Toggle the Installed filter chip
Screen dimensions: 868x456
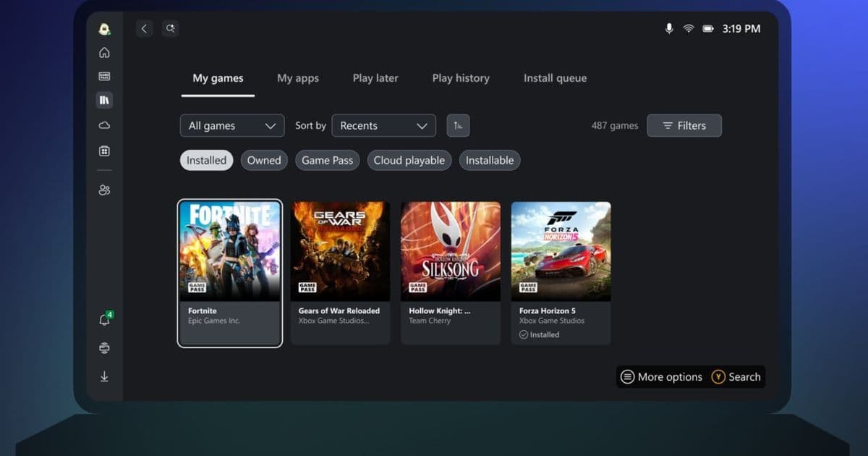tap(206, 160)
